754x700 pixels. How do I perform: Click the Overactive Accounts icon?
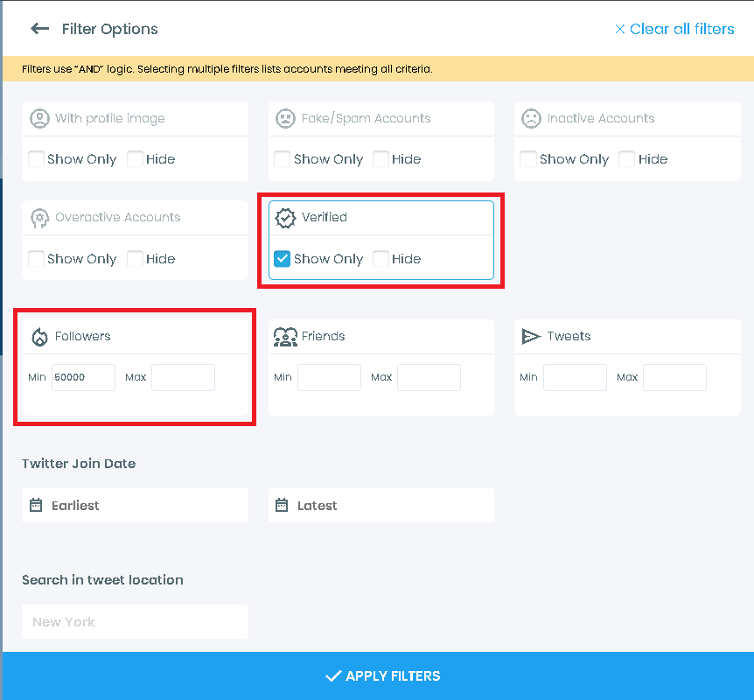(x=40, y=217)
